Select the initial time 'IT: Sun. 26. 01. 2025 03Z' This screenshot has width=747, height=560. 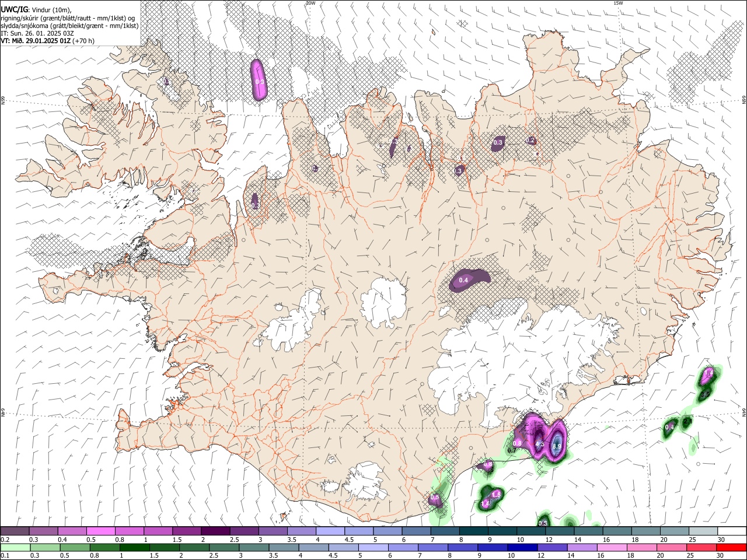pos(37,33)
